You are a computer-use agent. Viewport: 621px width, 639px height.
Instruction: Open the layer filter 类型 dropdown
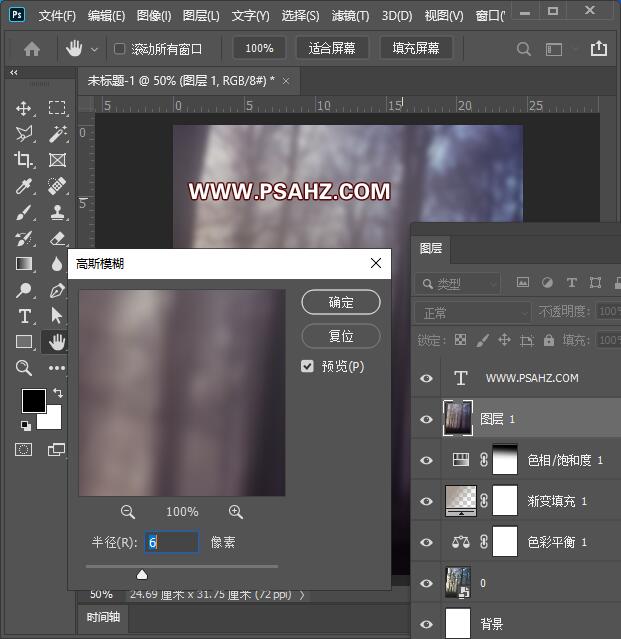coord(458,284)
